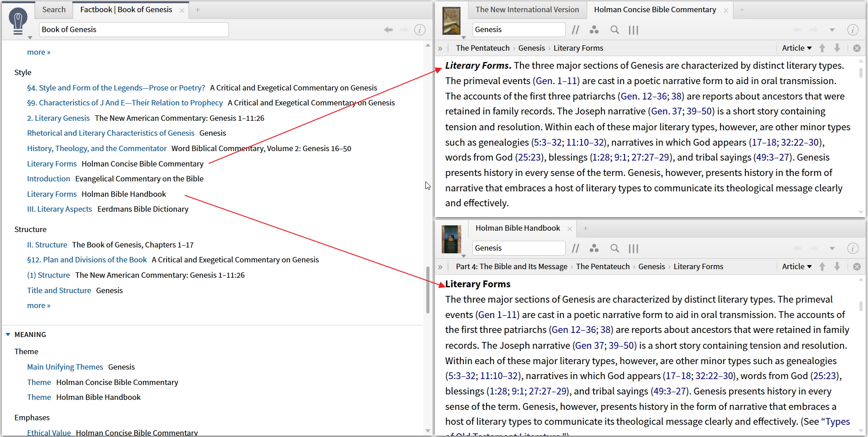Change column layout in Concise Commentary panel
This screenshot has width=868, height=437.
tap(634, 30)
